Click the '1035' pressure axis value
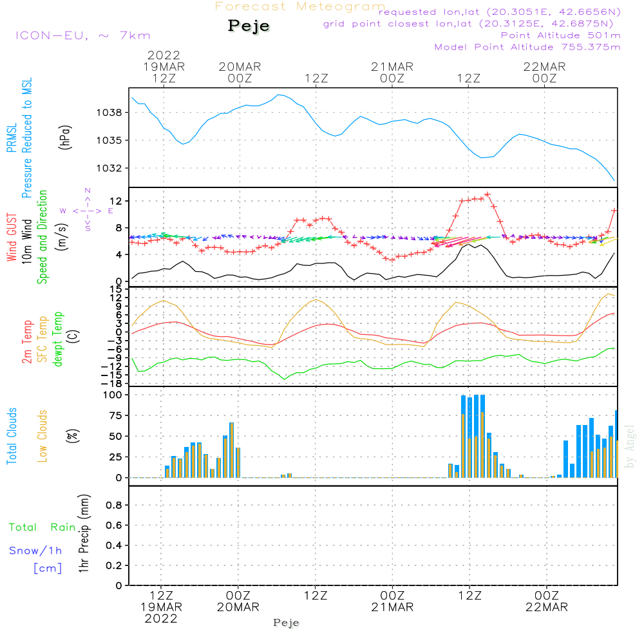 tap(109, 140)
